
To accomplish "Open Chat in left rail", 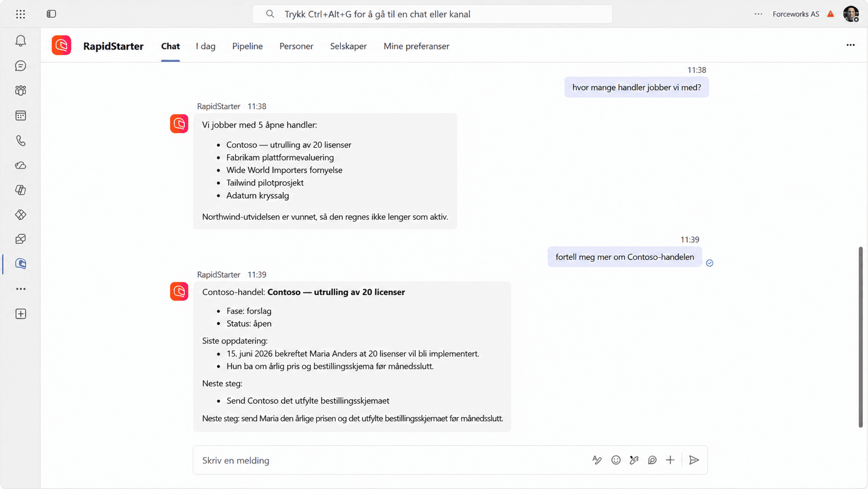I will (21, 66).
